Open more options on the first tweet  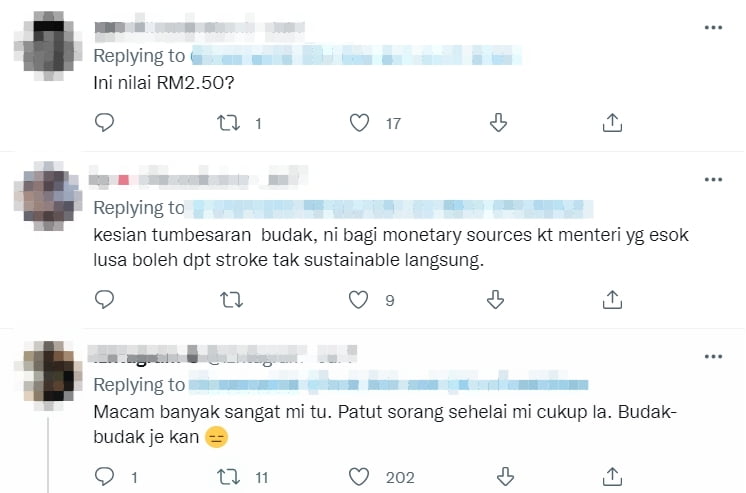[x=713, y=28]
